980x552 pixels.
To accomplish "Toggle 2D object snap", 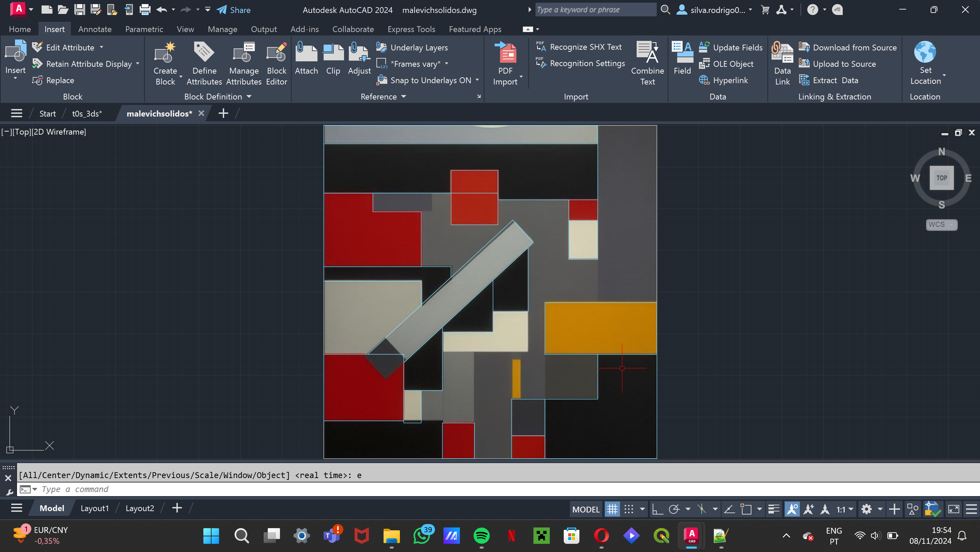I will 746,509.
